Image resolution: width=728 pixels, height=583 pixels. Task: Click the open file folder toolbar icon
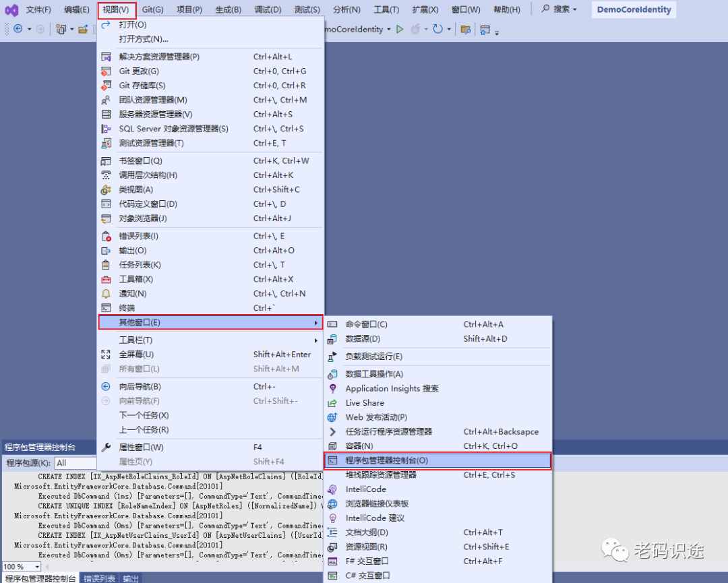[83, 30]
